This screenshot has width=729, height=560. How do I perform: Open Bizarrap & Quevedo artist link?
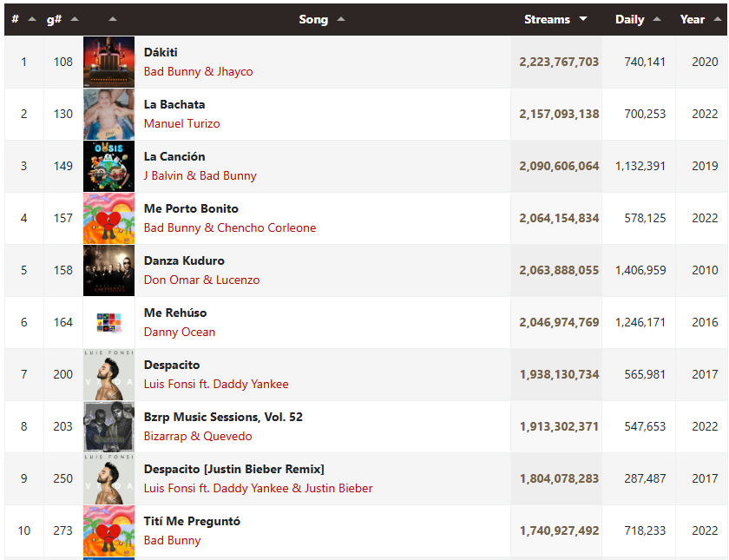pos(198,436)
